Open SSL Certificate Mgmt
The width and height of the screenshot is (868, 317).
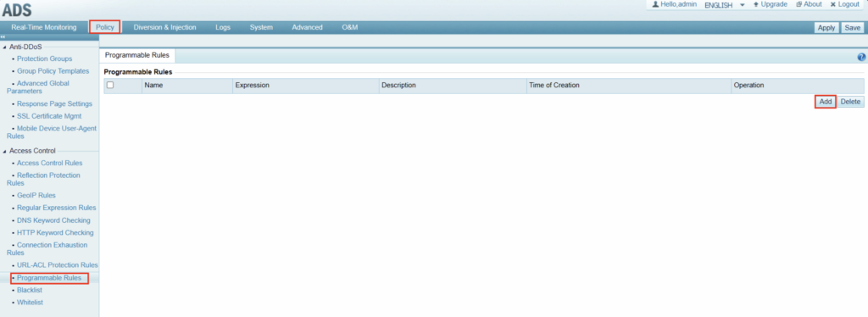tap(49, 116)
